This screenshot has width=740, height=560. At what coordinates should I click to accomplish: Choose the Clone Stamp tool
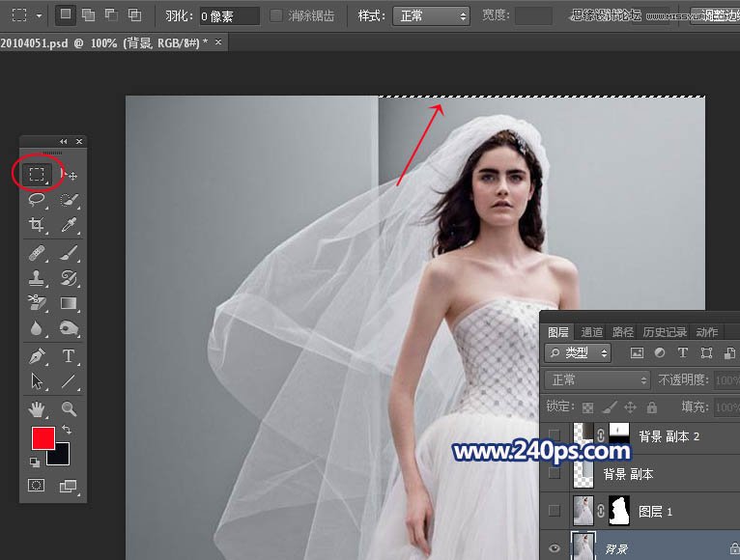click(x=37, y=278)
